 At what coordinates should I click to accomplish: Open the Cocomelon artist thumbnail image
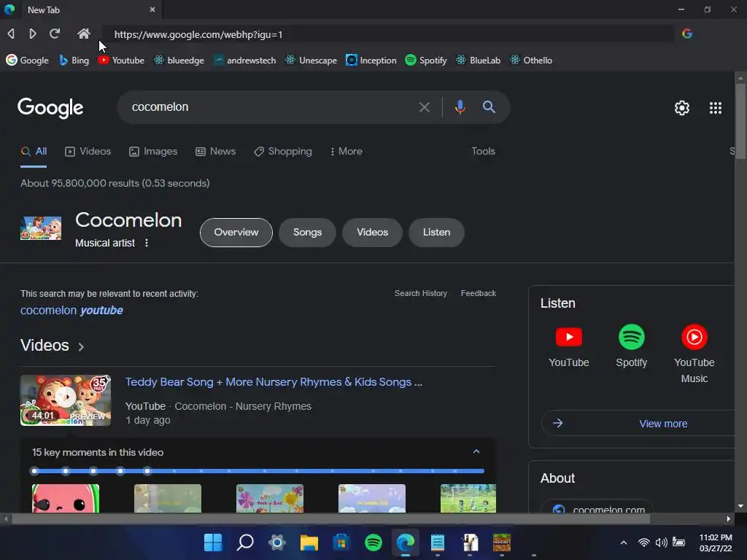[41, 228]
